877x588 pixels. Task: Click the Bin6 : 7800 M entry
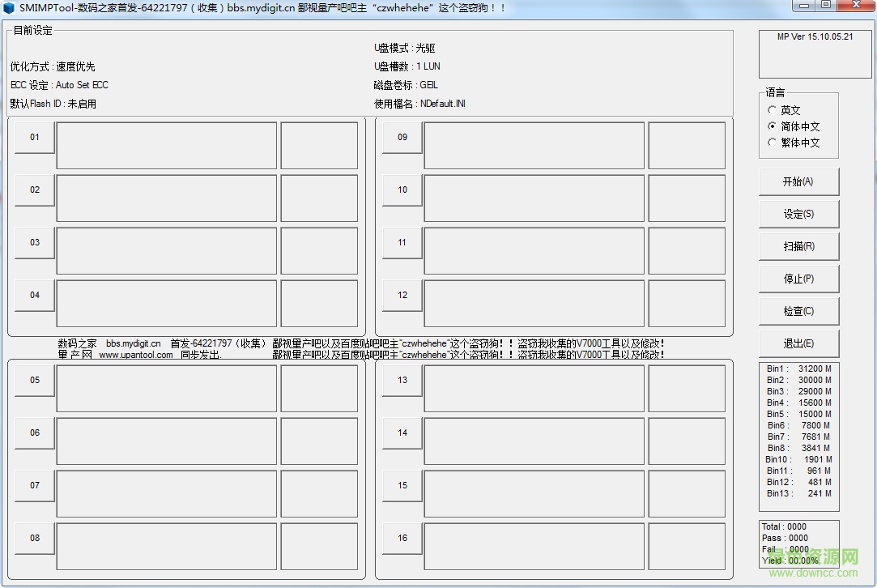pos(798,425)
